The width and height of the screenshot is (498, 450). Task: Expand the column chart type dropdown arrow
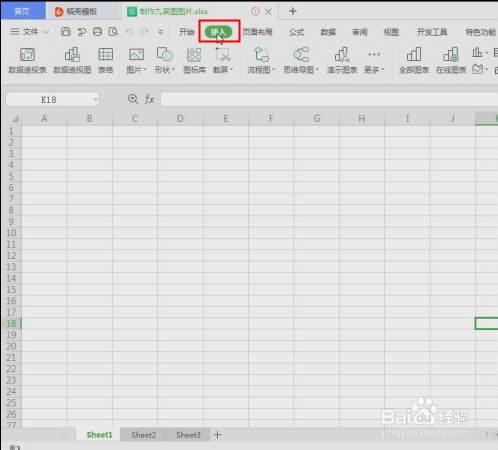coord(487,53)
